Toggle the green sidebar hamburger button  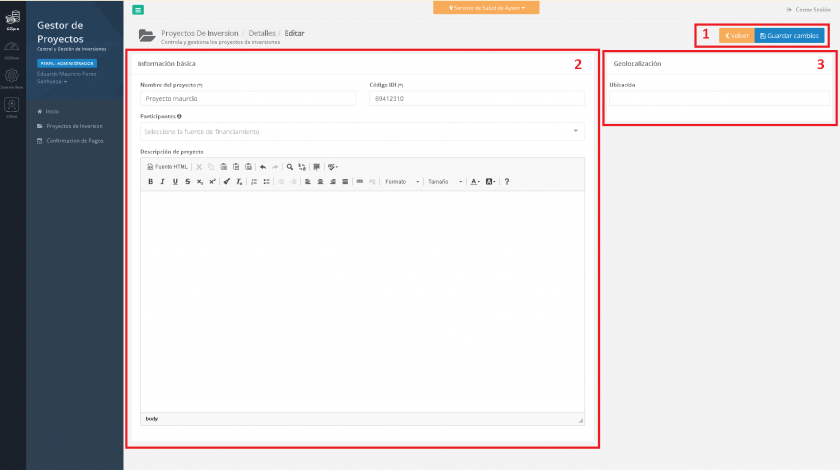[x=138, y=9]
